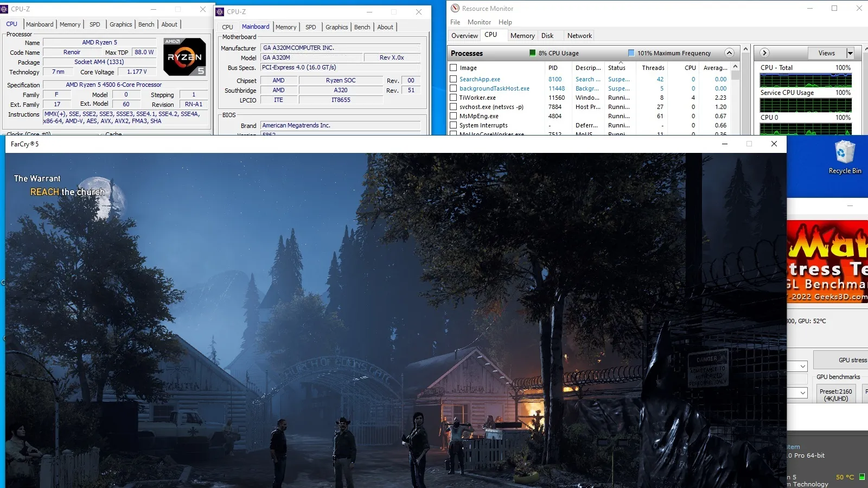Click the PCI-Express 4.0 bus specs field

point(340,67)
